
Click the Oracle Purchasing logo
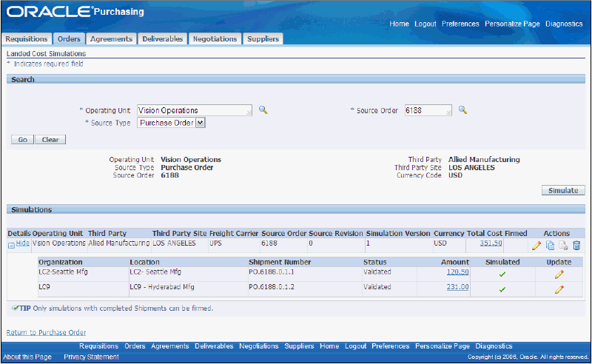pyautogui.click(x=75, y=11)
